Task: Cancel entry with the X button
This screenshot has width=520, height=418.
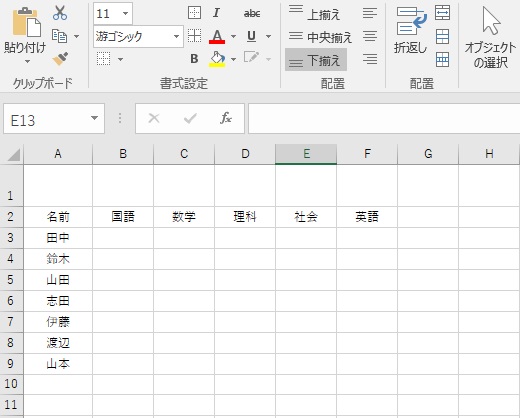Action: pos(154,118)
